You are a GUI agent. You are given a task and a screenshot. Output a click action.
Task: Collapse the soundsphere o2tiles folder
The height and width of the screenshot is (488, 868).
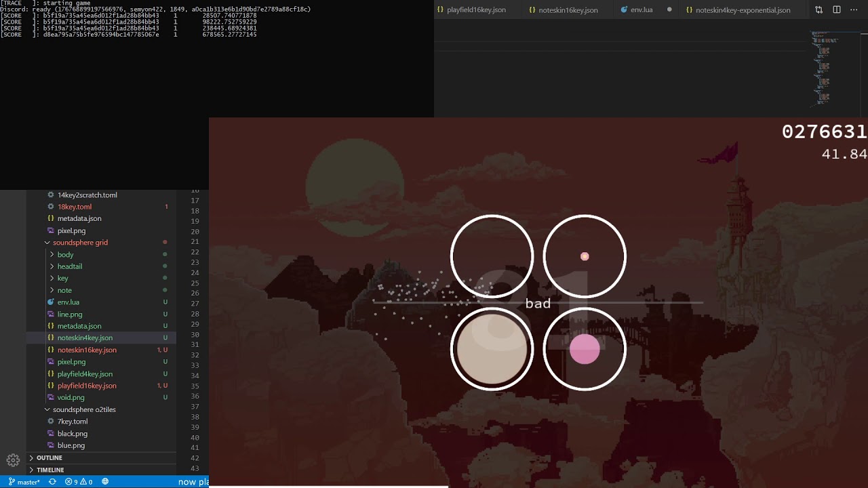point(47,410)
